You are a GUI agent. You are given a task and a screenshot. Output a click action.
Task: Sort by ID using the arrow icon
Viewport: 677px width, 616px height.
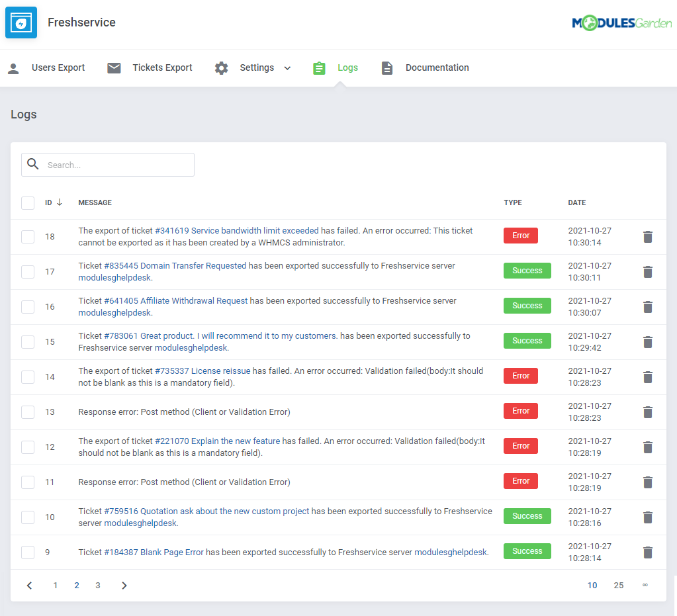coord(60,202)
